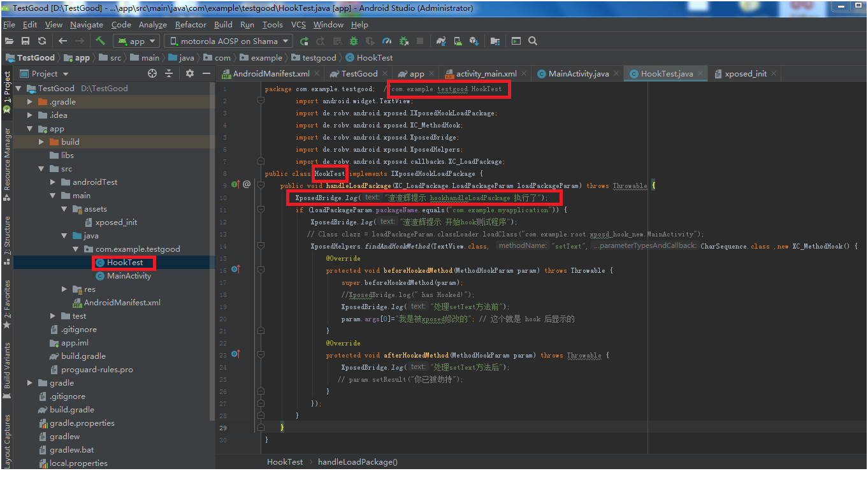The image size is (868, 501).
Task: Open the Project Structure icon
Action: click(495, 41)
